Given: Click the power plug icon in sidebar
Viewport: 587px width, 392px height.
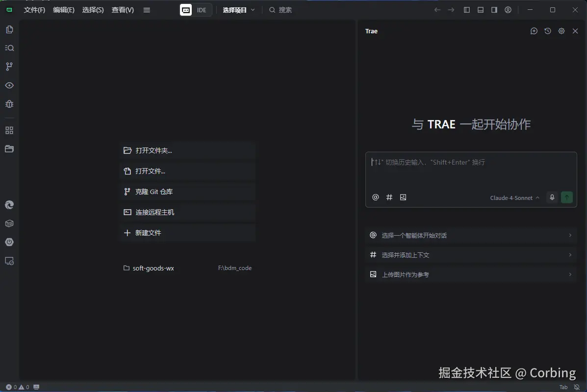Looking at the screenshot, I should pyautogui.click(x=9, y=242).
